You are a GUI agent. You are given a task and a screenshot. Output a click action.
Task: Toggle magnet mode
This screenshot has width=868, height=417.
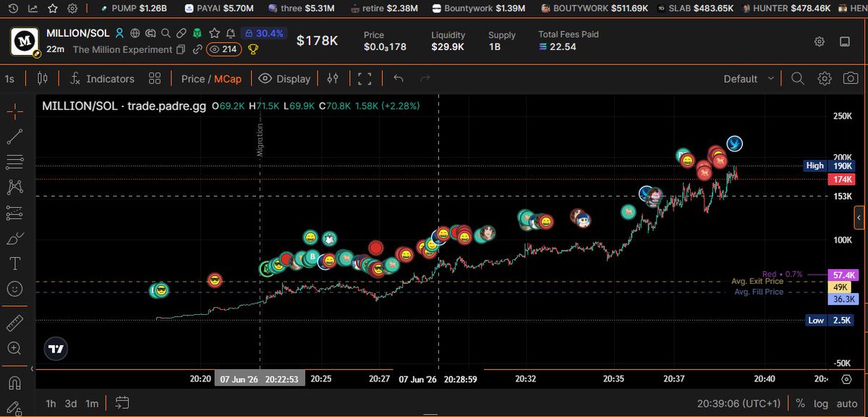coord(14,382)
